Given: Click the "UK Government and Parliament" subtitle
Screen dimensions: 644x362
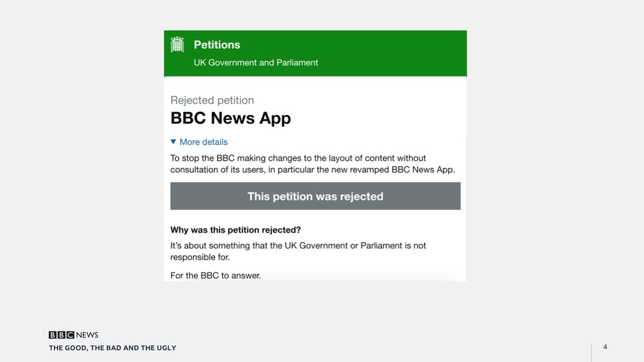Looking at the screenshot, I should tap(255, 63).
